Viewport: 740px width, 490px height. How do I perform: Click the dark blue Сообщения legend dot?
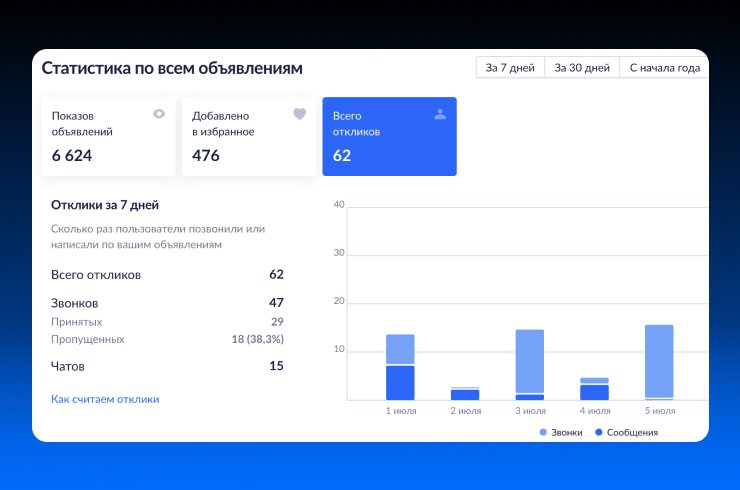[x=599, y=432]
